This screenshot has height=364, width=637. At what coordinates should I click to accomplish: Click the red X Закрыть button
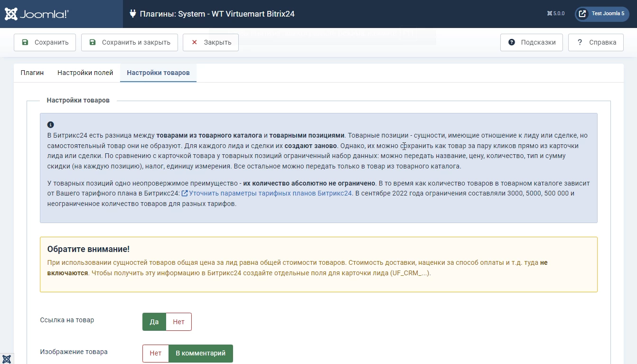click(211, 42)
